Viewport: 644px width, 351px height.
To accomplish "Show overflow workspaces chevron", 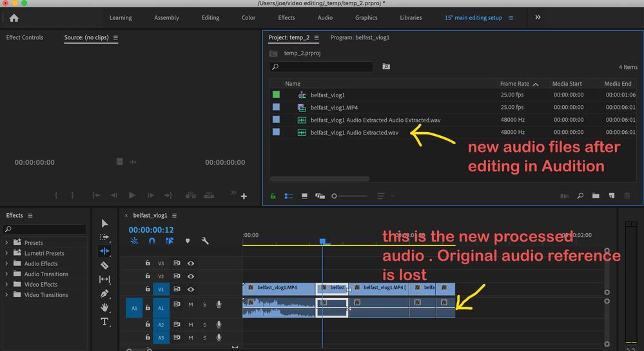I will (538, 17).
